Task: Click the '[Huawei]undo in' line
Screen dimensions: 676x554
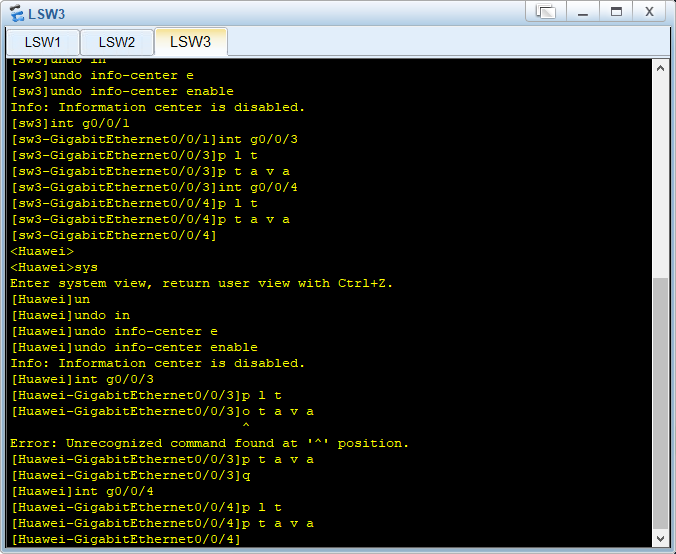Action: 70,315
